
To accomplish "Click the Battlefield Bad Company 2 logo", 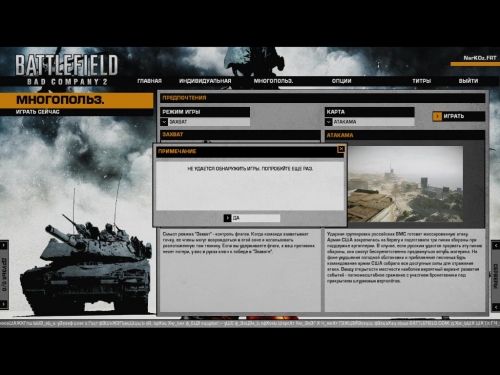I will point(66,70).
